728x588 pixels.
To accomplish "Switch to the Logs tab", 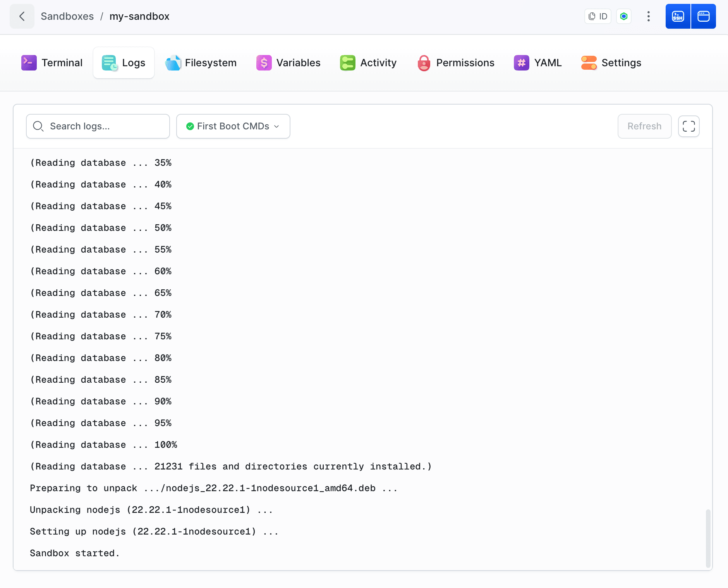I will click(124, 62).
